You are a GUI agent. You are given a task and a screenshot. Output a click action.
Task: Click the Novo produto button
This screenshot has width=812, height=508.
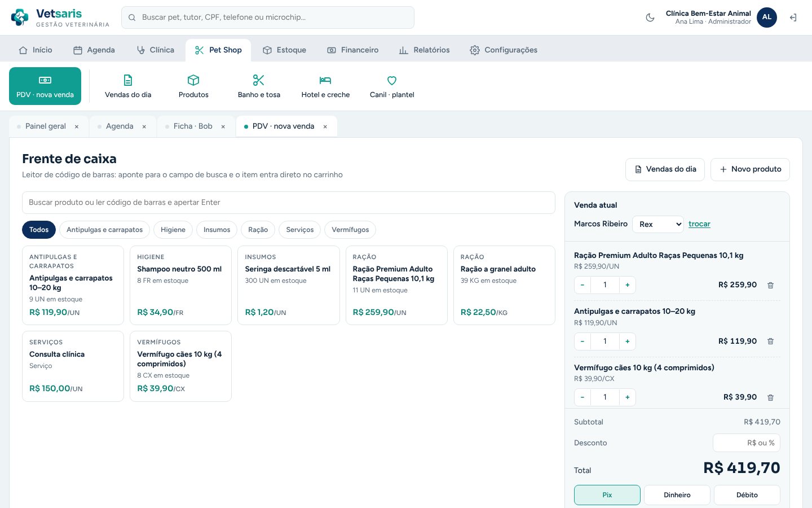coord(750,169)
